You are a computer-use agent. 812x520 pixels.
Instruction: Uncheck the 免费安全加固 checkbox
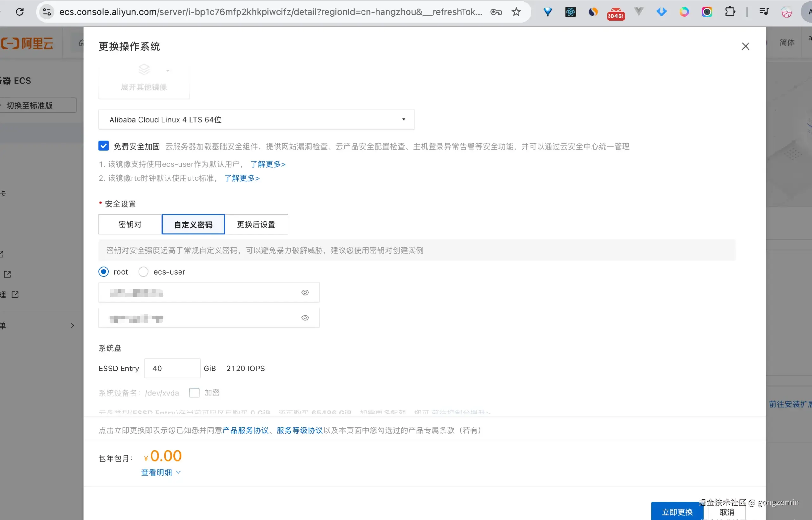(104, 146)
